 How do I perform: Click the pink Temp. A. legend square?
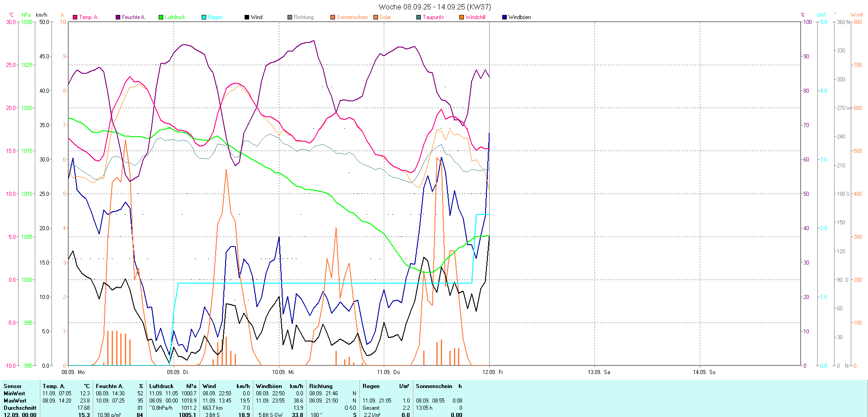(75, 17)
